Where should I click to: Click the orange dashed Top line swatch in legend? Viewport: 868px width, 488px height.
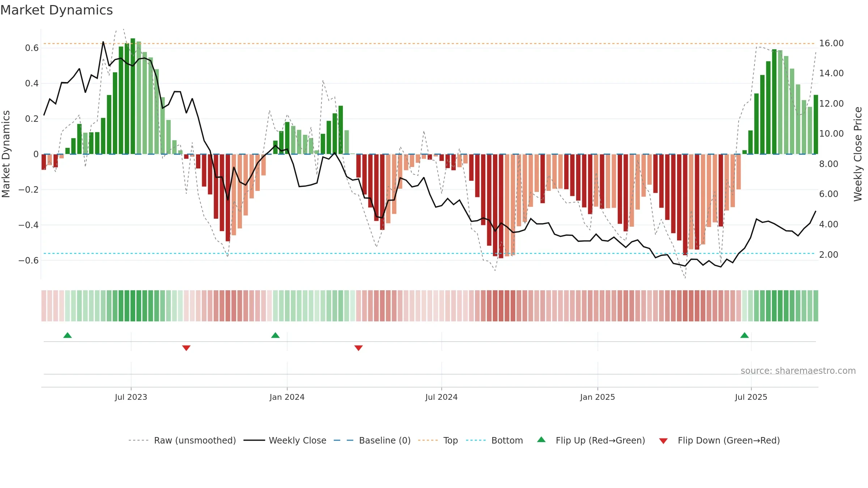click(428, 440)
